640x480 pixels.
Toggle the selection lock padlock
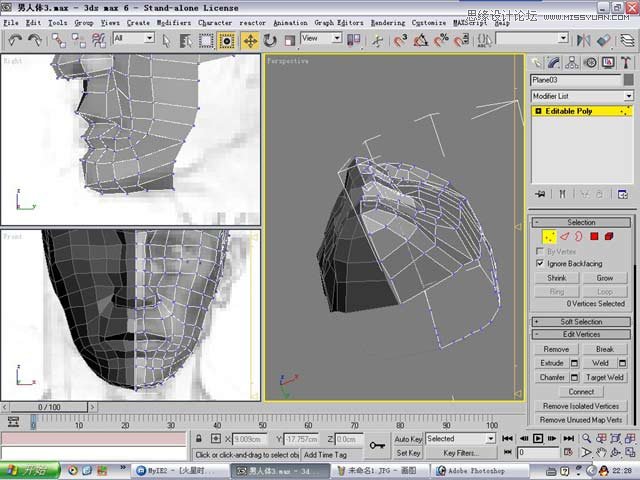coord(198,438)
